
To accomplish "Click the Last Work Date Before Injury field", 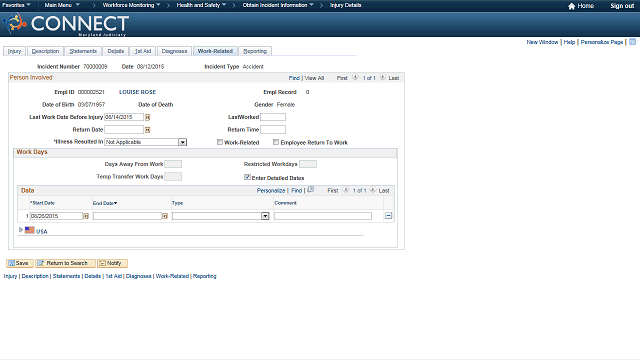I will pyautogui.click(x=124, y=117).
